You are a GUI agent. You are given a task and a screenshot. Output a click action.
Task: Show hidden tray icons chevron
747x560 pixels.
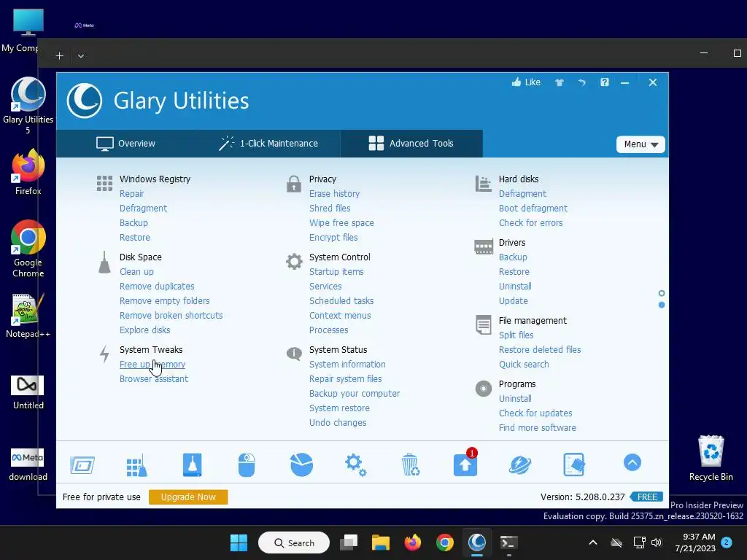coord(593,542)
